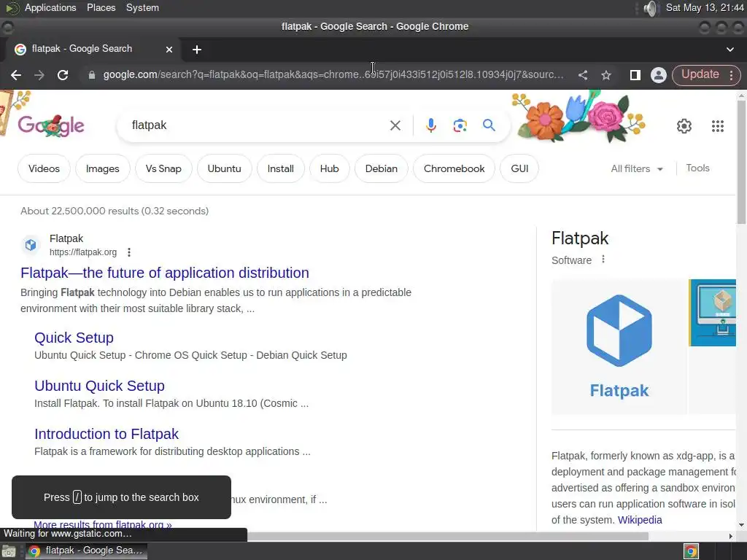Start voice search microphone
Image resolution: width=747 pixels, height=560 pixels.
coord(430,125)
